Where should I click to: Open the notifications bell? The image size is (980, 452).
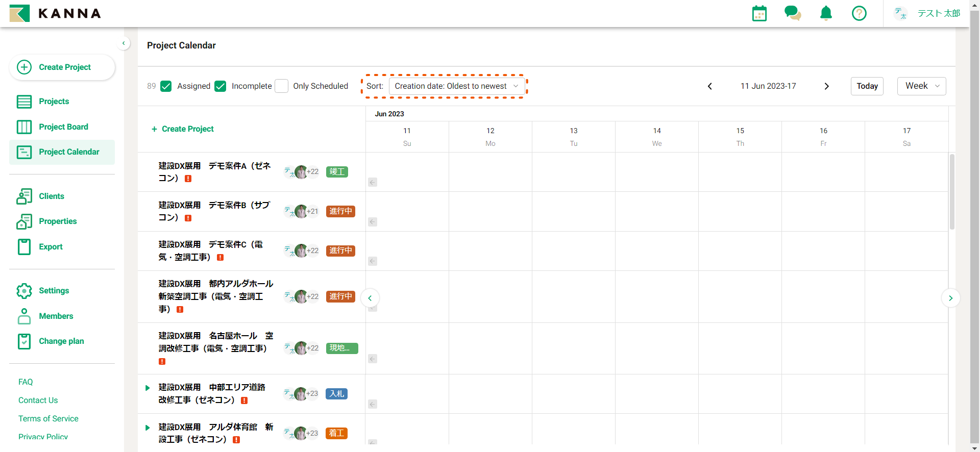(826, 13)
